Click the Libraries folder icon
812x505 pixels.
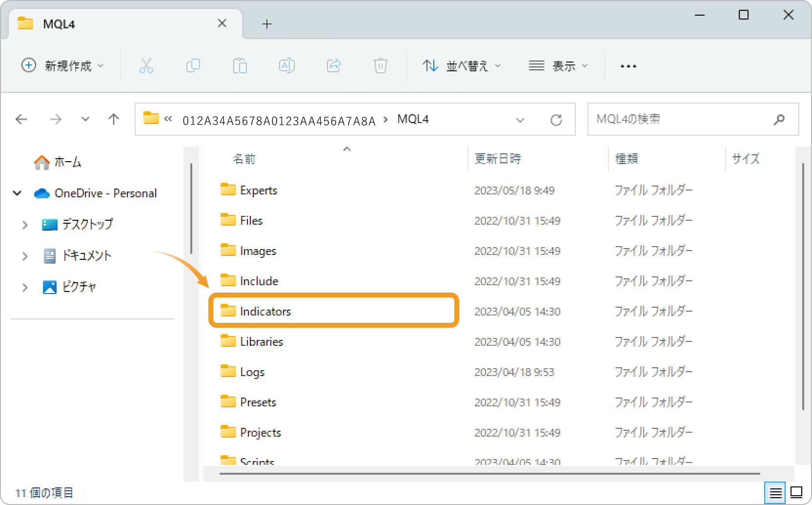(228, 341)
